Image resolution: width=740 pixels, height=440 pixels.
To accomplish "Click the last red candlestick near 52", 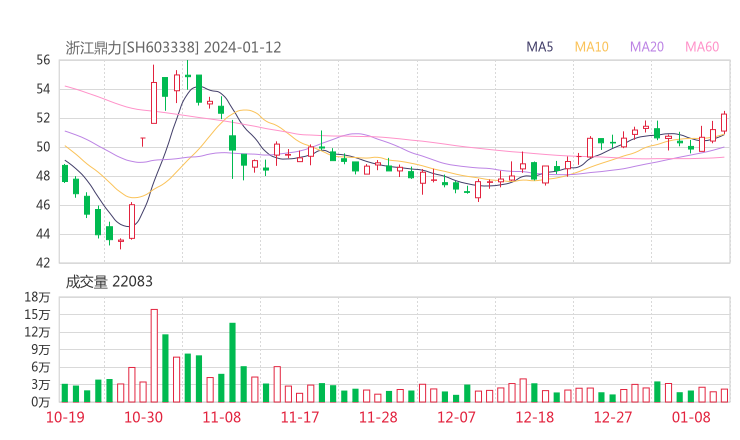I will tap(724, 122).
